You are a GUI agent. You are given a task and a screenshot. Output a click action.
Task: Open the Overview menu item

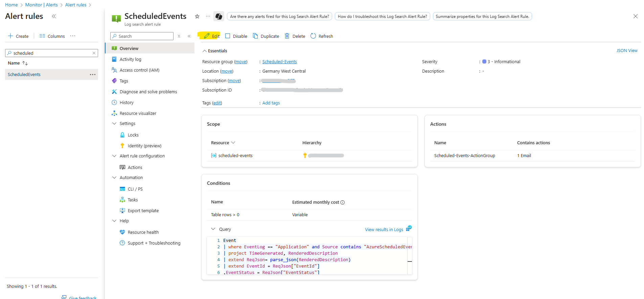click(150, 48)
